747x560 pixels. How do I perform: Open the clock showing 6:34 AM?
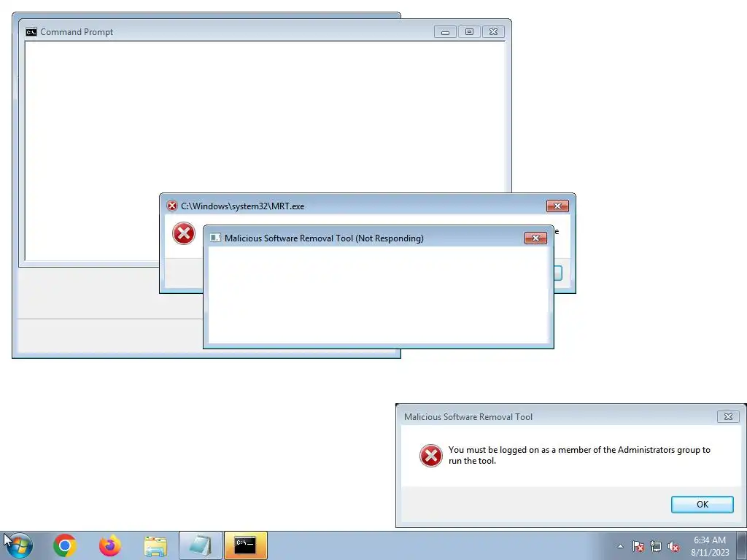pos(710,546)
